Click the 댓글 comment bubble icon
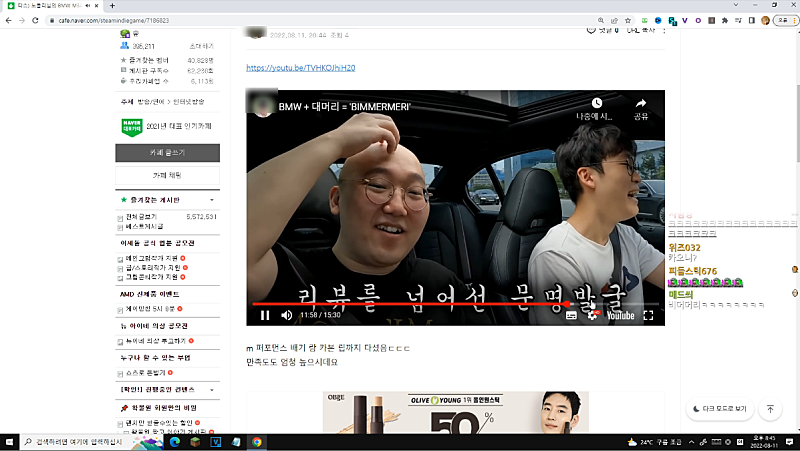This screenshot has width=800, height=451. pos(591,31)
